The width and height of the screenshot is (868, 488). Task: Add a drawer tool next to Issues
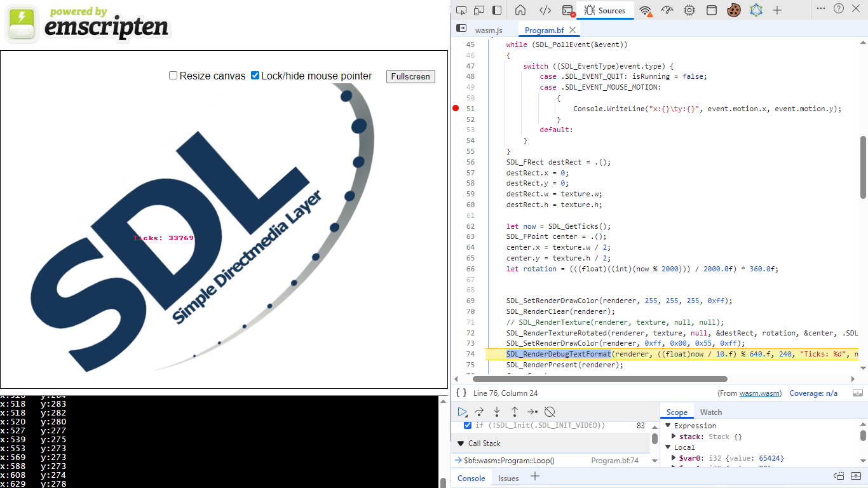[535, 476]
